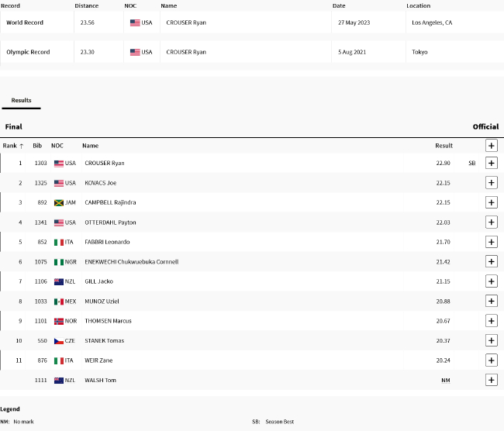Click New Zealand flag beside Gill
The image size is (504, 431).
(58, 281)
